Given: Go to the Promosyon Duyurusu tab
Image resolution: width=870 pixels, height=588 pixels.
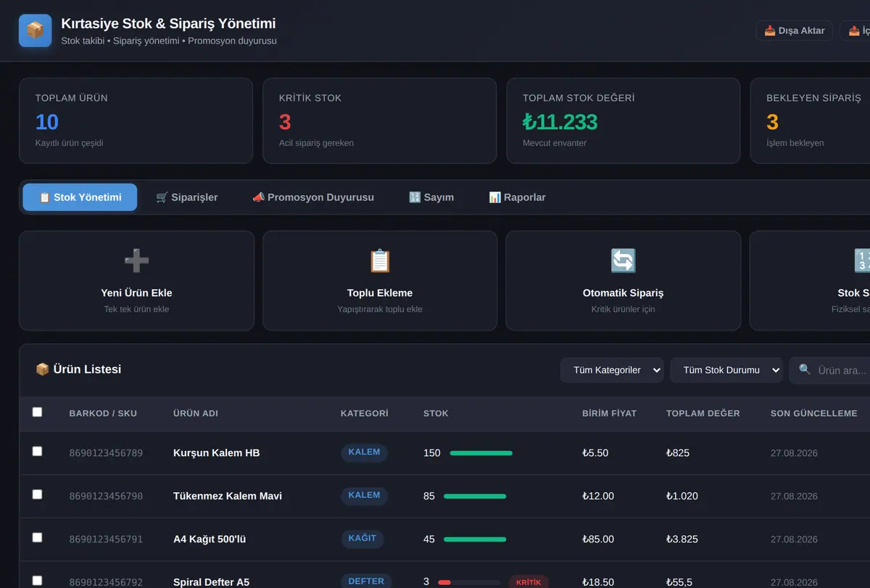Looking at the screenshot, I should coord(313,197).
